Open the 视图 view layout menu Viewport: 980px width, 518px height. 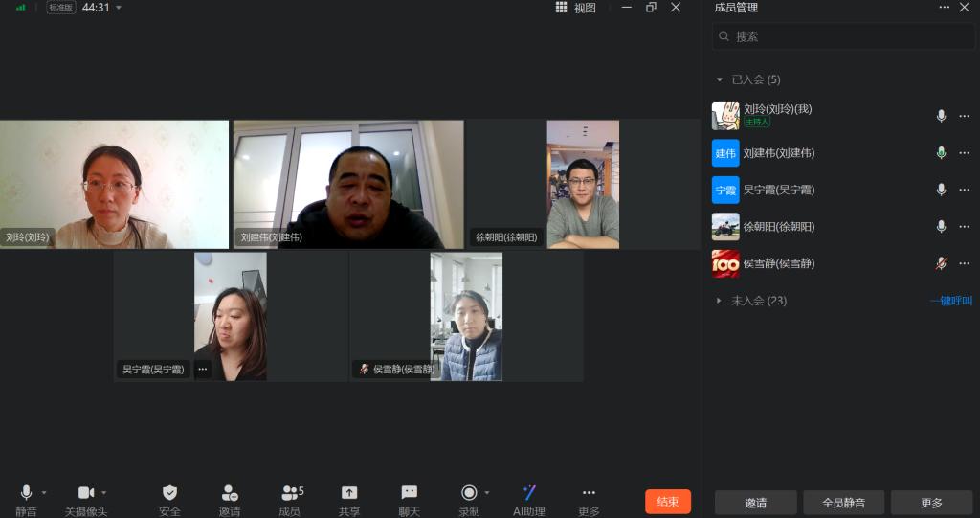pos(575,8)
